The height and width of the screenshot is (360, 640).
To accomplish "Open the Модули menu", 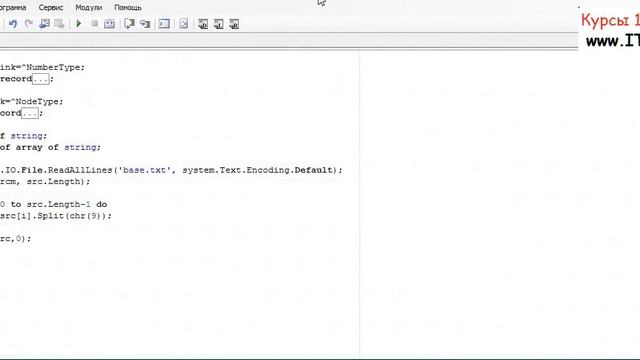I will 89,7.
